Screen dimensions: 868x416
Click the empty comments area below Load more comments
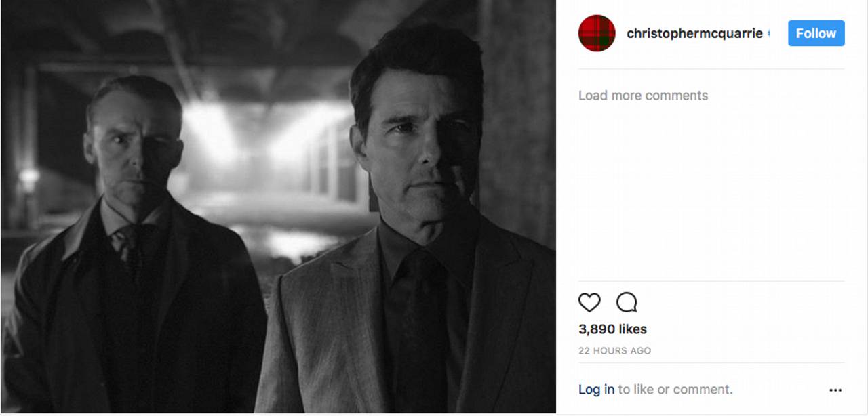click(711, 190)
